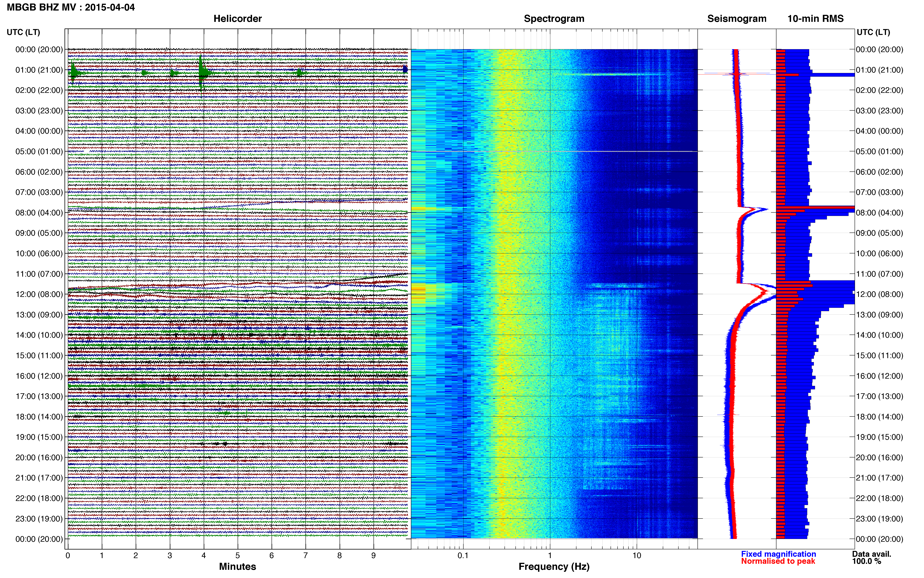
Task: Click the '100.0 %' data availability value
Action: 866,561
